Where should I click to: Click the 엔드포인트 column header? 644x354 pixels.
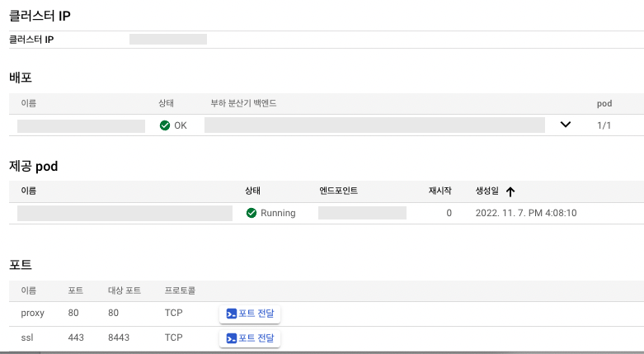tap(338, 191)
